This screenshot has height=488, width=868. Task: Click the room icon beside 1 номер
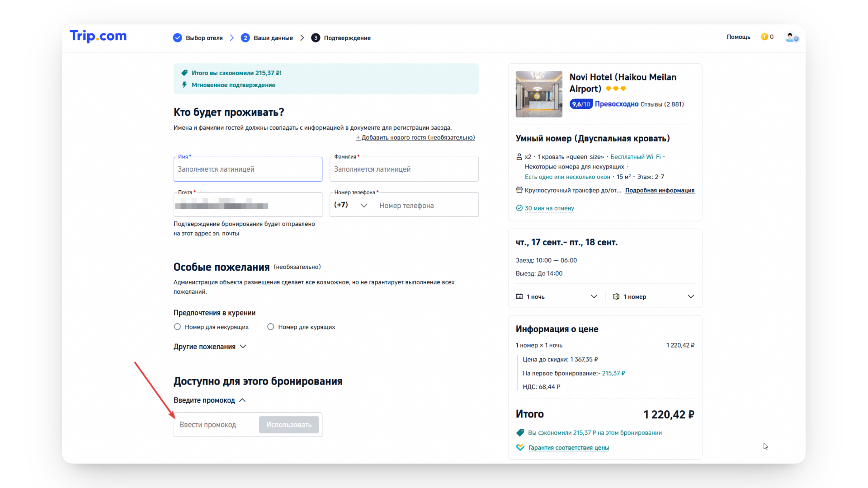tap(616, 296)
